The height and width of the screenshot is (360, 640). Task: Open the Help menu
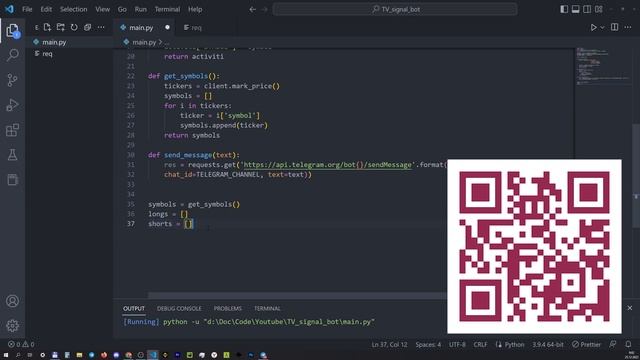pos(195,9)
